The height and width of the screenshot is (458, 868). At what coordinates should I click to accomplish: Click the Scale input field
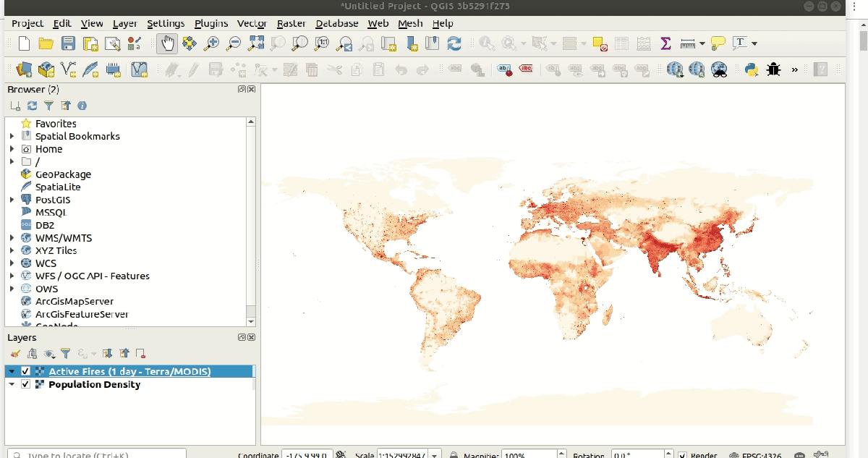click(402, 455)
